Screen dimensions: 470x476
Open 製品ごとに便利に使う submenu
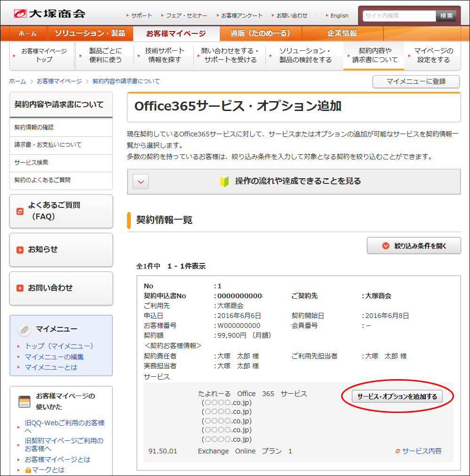105,56
